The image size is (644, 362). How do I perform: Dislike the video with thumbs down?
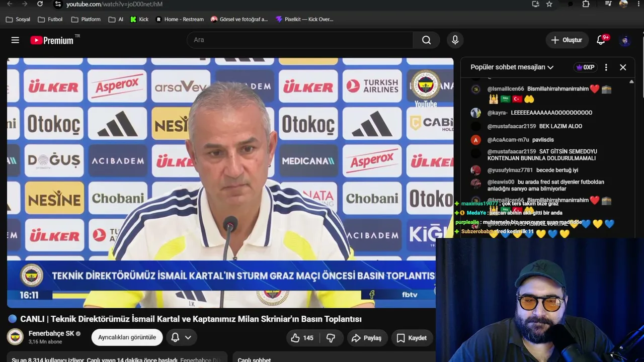[331, 338]
